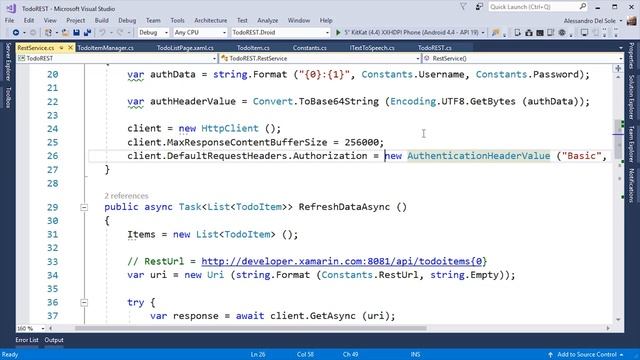Open the developer.xamarin.com URL link in comment
The height and width of the screenshot is (360, 640).
[x=344, y=261]
